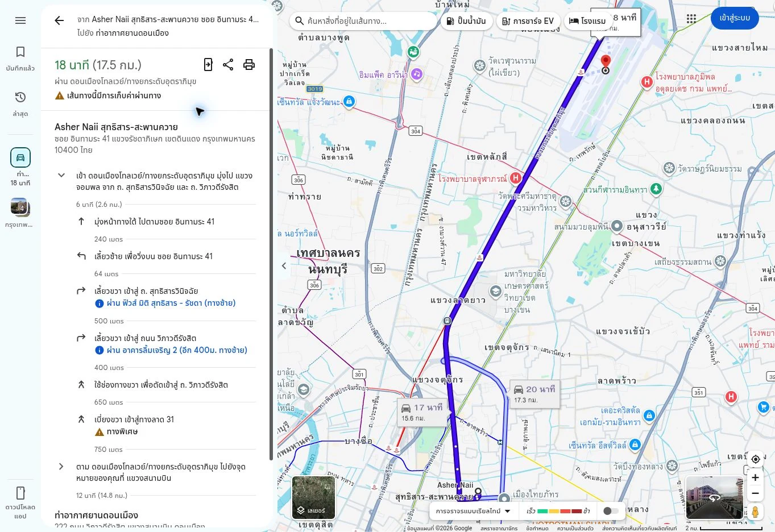This screenshot has height=532, width=775.
Task: Click วัดเวฬุวนาราม temple marker
Action: (x=480, y=66)
